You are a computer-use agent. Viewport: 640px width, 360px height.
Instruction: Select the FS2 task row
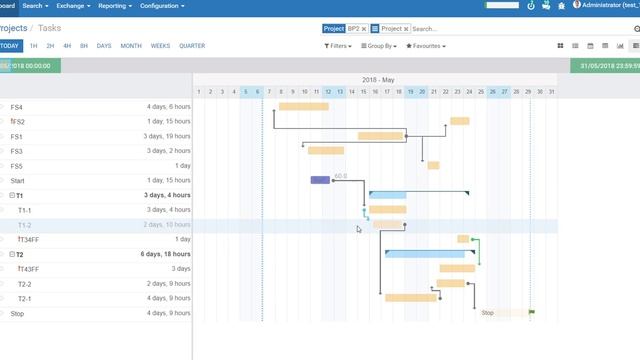(96, 122)
